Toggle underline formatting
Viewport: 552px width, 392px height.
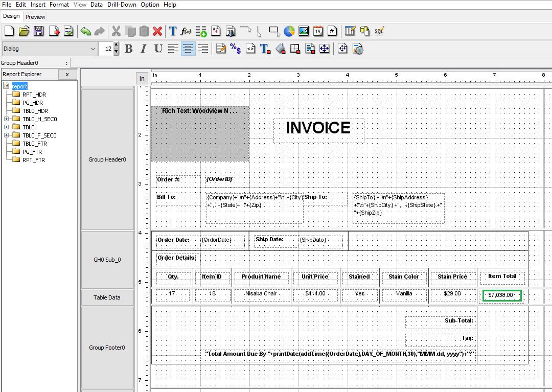click(x=158, y=49)
